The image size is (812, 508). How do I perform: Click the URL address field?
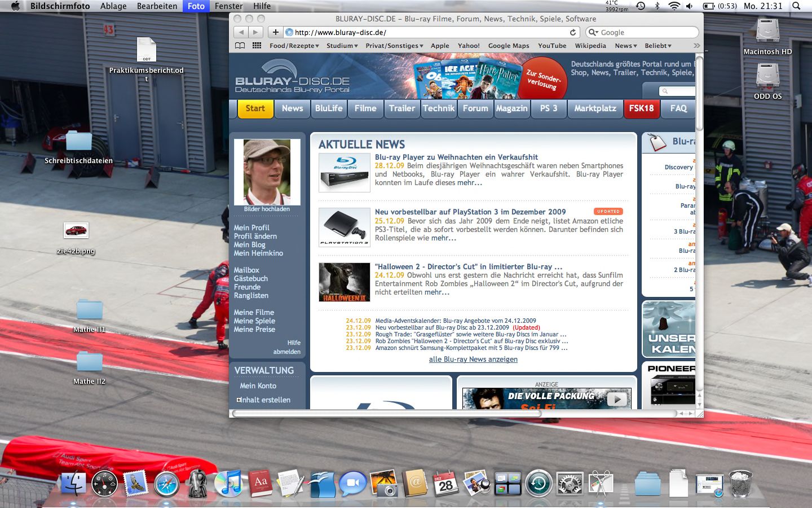coord(431,32)
